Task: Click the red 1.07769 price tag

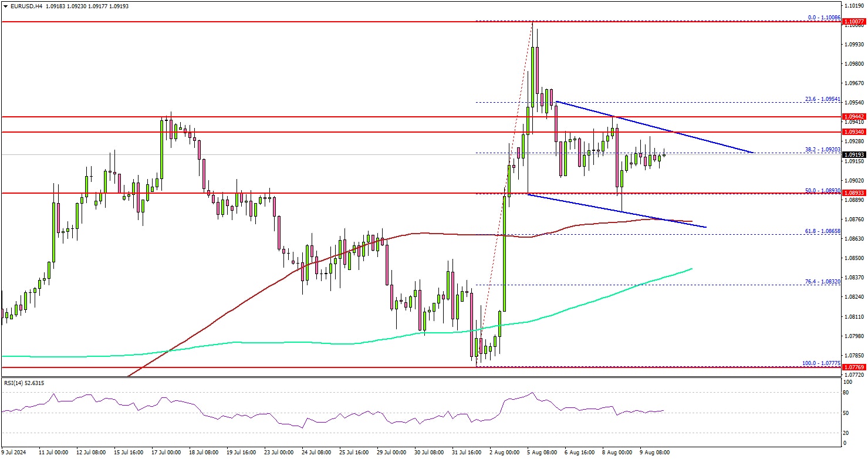Action: coord(854,368)
